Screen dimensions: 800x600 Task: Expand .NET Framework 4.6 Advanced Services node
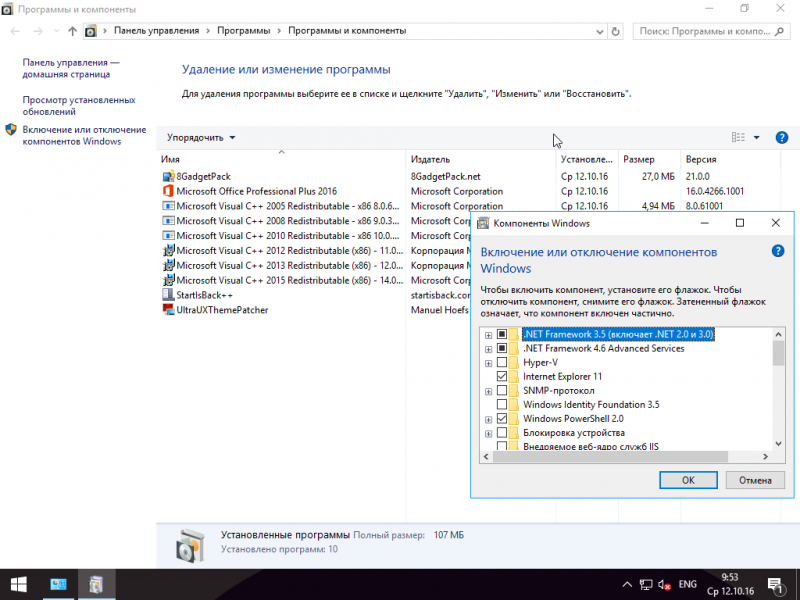pyautogui.click(x=488, y=349)
